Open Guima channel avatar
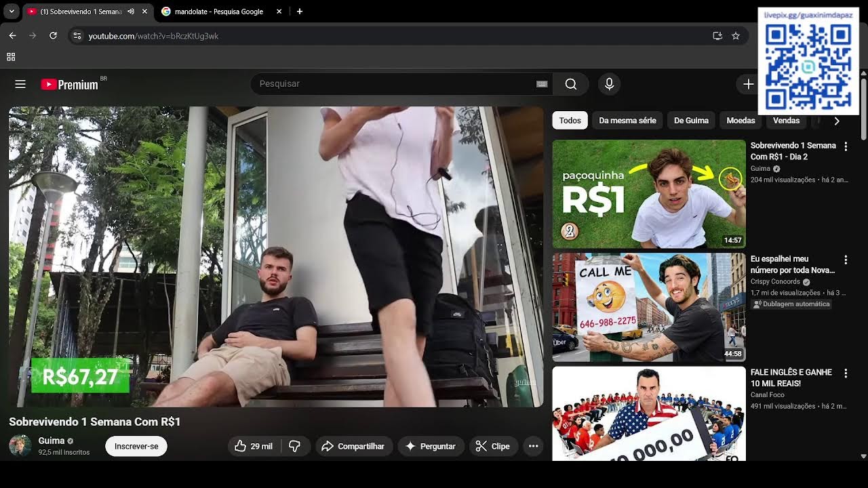This screenshot has width=868, height=488. (x=20, y=446)
